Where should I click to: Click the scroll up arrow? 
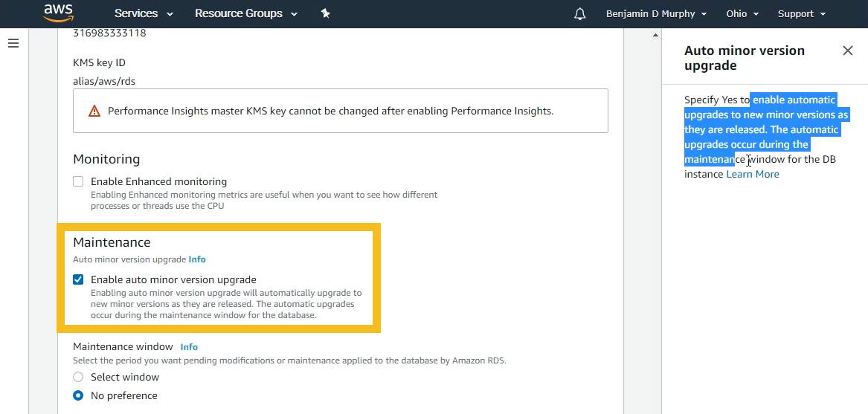coord(655,36)
